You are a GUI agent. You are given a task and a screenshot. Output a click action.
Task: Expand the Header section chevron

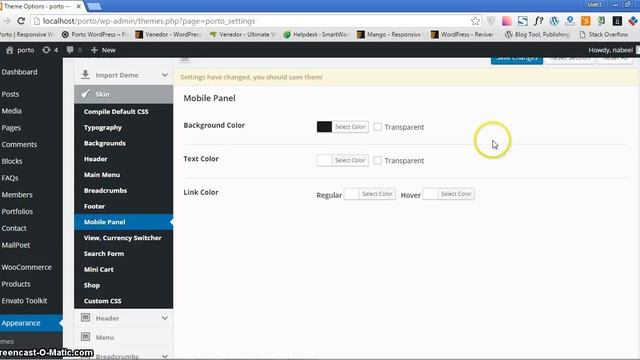(164, 318)
